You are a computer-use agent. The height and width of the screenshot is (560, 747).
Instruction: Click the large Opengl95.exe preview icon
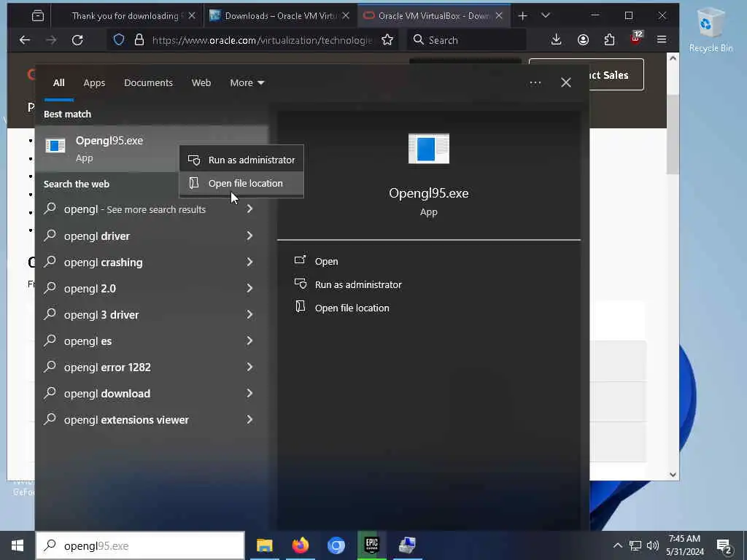pos(429,149)
